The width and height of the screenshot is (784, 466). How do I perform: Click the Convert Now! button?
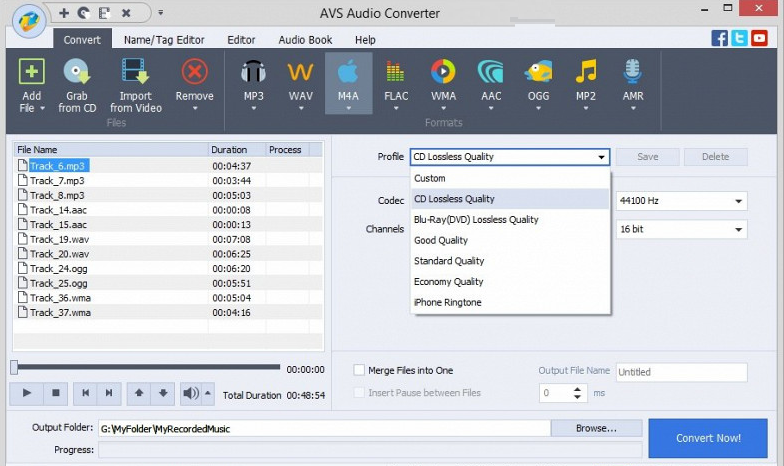[708, 438]
